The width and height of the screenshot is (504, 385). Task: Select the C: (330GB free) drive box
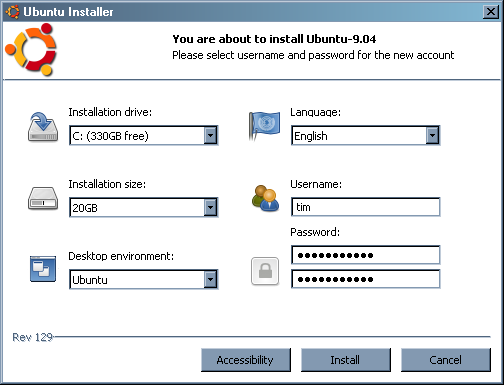pyautogui.click(x=144, y=135)
